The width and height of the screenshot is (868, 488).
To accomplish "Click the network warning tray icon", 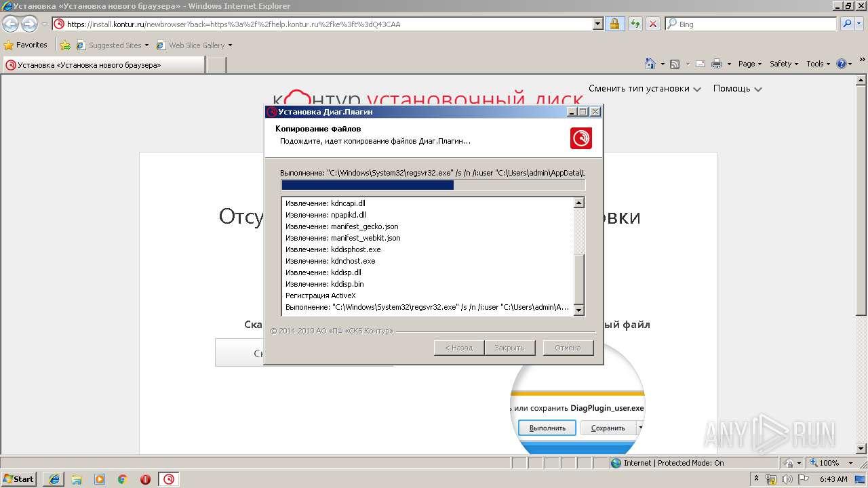I will 772,479.
